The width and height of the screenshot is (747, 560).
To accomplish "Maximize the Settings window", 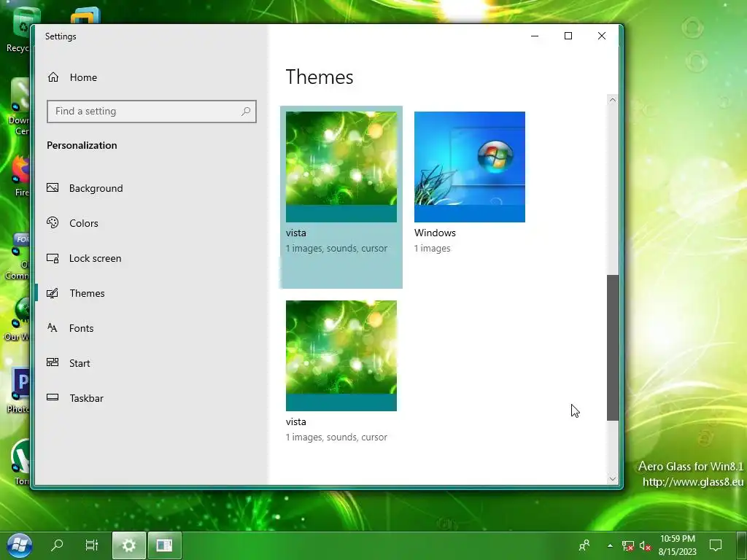I will click(568, 36).
